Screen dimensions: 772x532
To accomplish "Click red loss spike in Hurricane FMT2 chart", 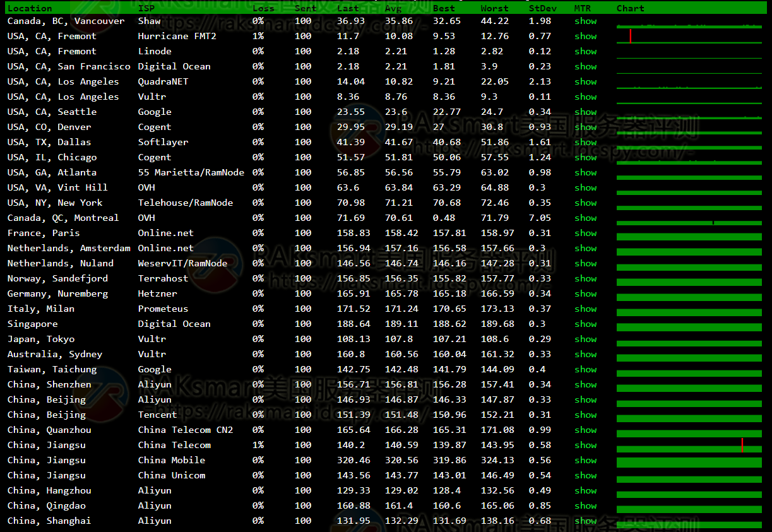I will coord(630,36).
